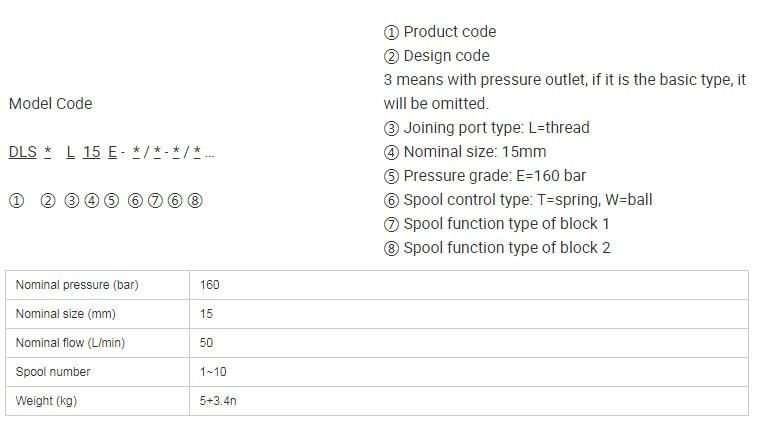Click the Weight value 5+3.4n
762x425 pixels.
(218, 401)
